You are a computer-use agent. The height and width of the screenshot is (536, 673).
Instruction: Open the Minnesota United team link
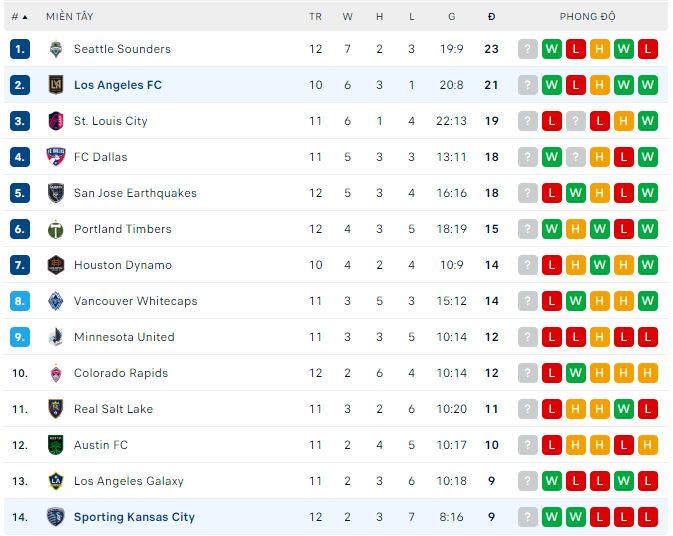tap(124, 337)
